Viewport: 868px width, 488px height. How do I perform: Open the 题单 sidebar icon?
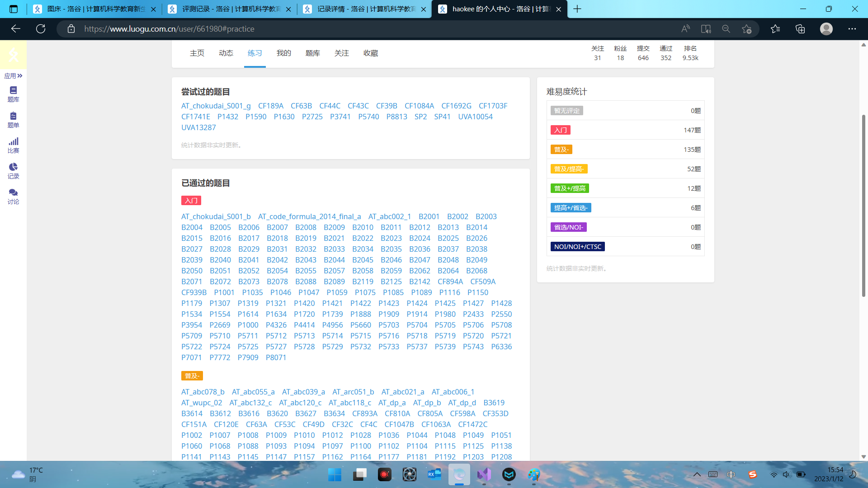coord(13,120)
